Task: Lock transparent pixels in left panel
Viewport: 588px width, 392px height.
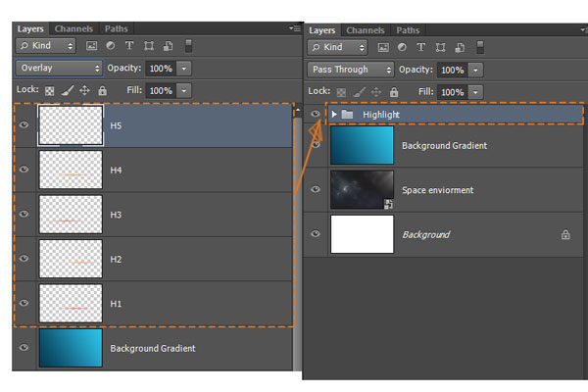Action: (50, 91)
